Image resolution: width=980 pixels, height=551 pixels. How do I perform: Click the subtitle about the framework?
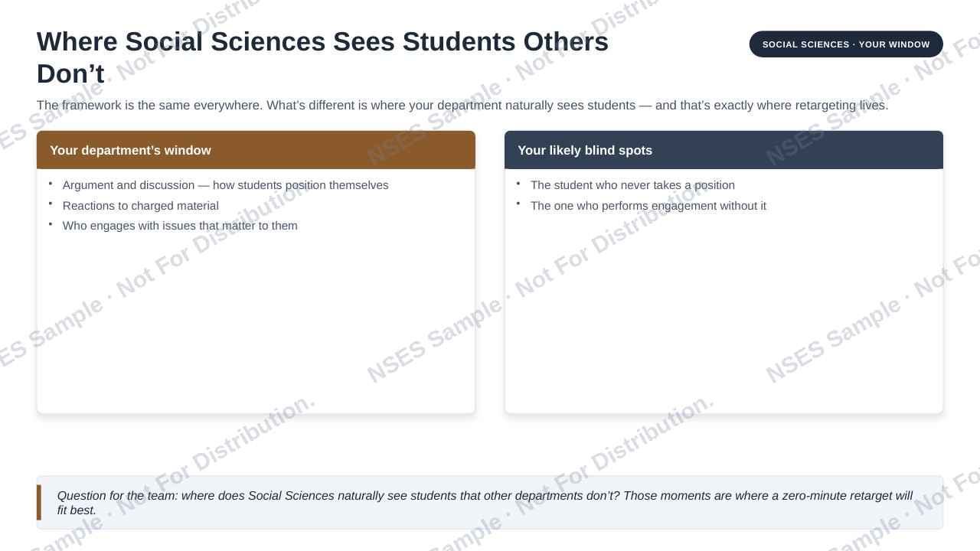(462, 106)
